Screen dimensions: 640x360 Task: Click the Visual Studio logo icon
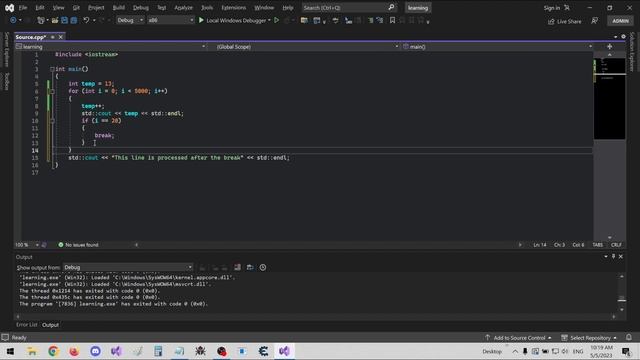click(x=9, y=8)
